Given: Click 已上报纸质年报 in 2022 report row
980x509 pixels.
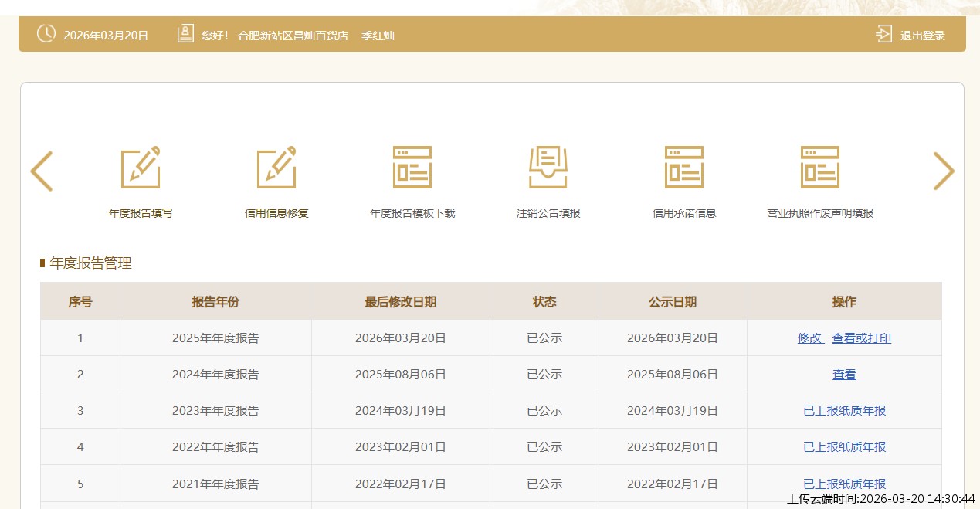Looking at the screenshot, I should [844, 447].
